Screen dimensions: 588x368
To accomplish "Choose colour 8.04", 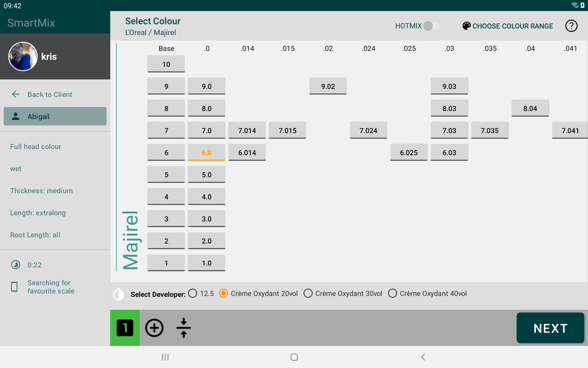I will [530, 108].
